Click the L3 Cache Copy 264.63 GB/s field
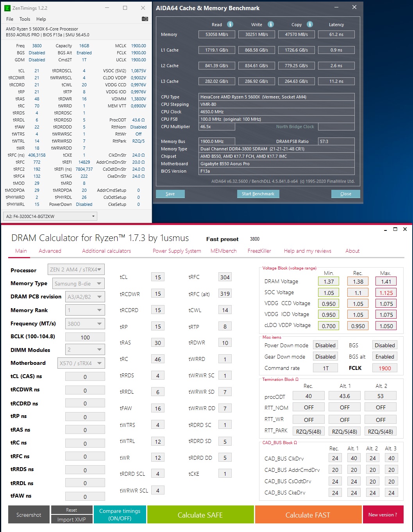 297,81
